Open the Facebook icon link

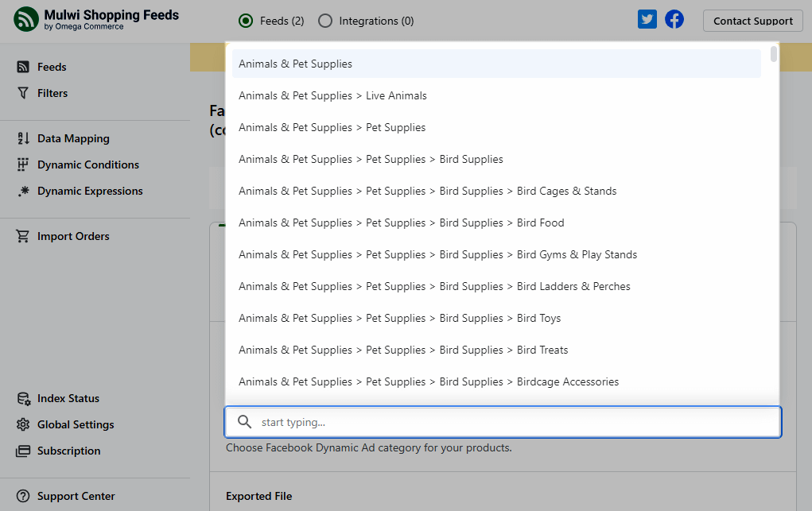point(674,20)
